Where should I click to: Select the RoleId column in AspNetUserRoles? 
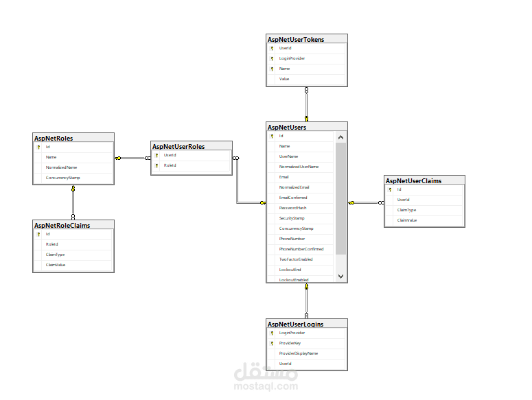192,165
